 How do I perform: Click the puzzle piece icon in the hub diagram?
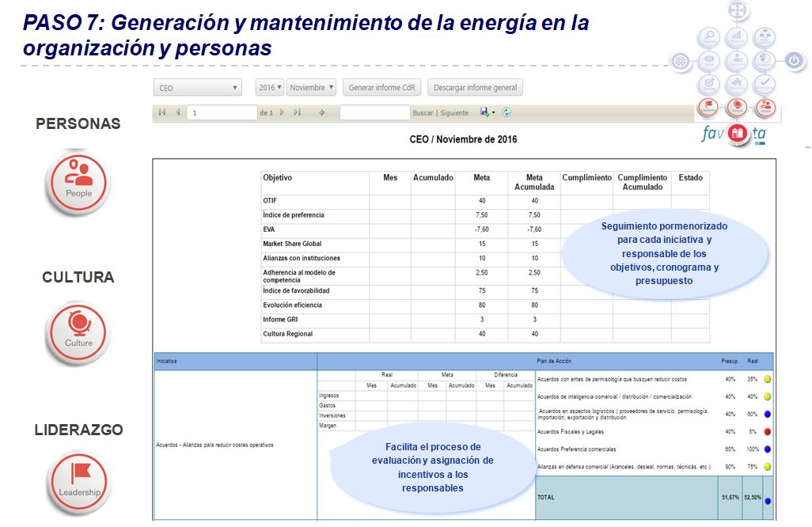736,83
